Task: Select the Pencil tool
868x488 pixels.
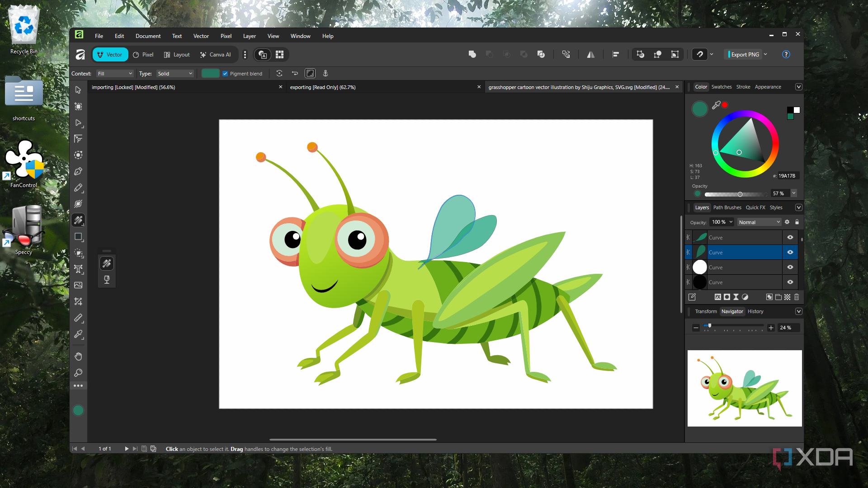Action: tap(78, 188)
